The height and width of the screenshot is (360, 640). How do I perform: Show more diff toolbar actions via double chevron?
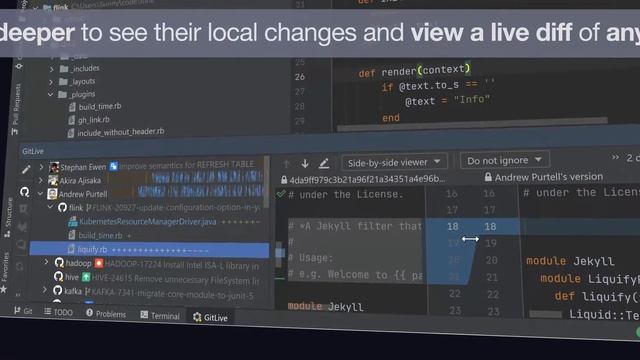(x=615, y=158)
